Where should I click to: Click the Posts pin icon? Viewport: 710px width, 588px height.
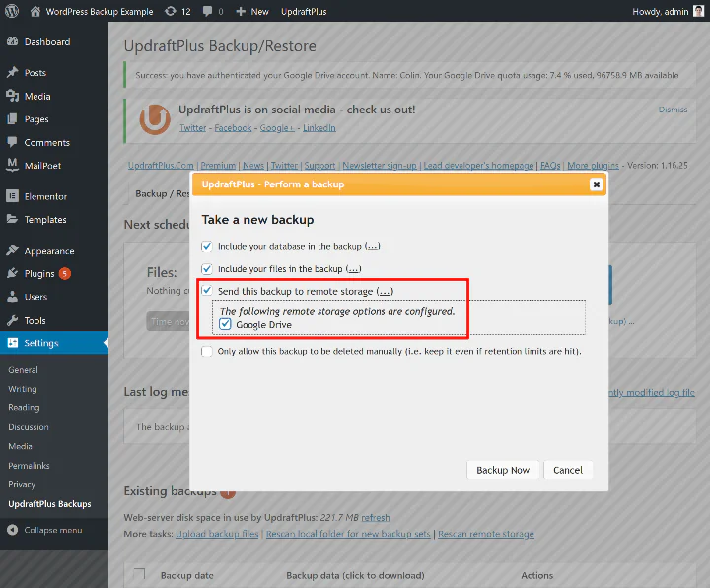[x=12, y=72]
